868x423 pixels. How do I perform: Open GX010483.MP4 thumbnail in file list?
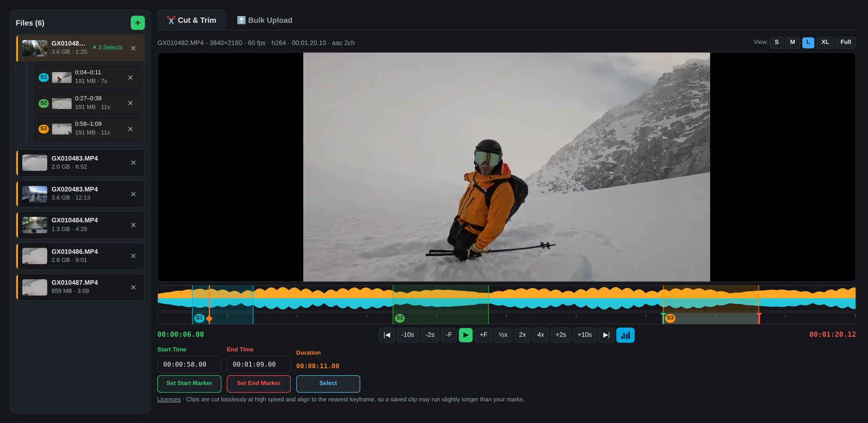35,163
